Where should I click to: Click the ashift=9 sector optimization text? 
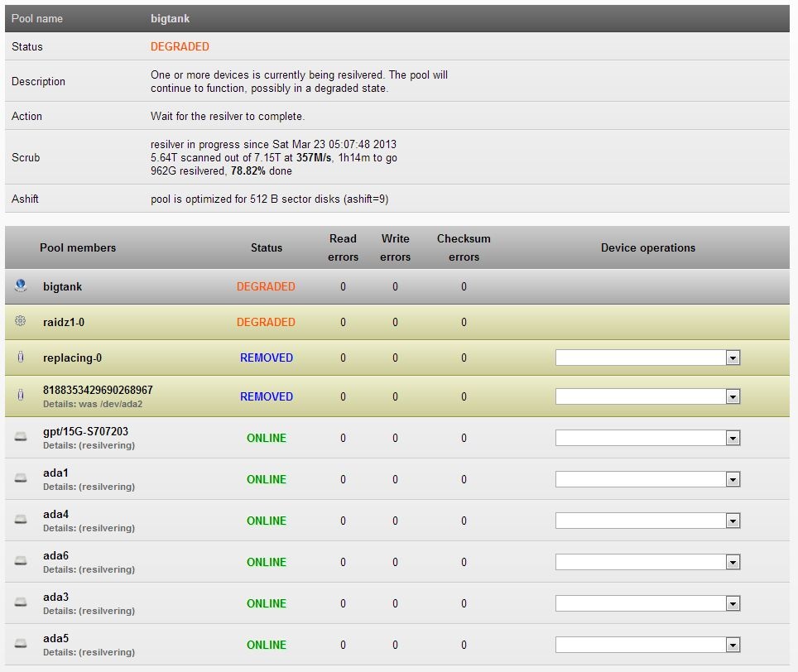[x=269, y=199]
